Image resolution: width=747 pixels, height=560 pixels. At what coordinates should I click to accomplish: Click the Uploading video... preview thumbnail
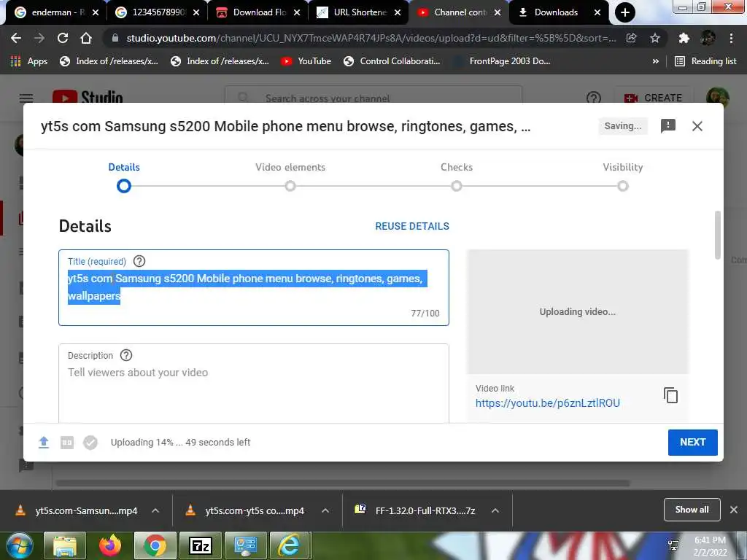578,311
